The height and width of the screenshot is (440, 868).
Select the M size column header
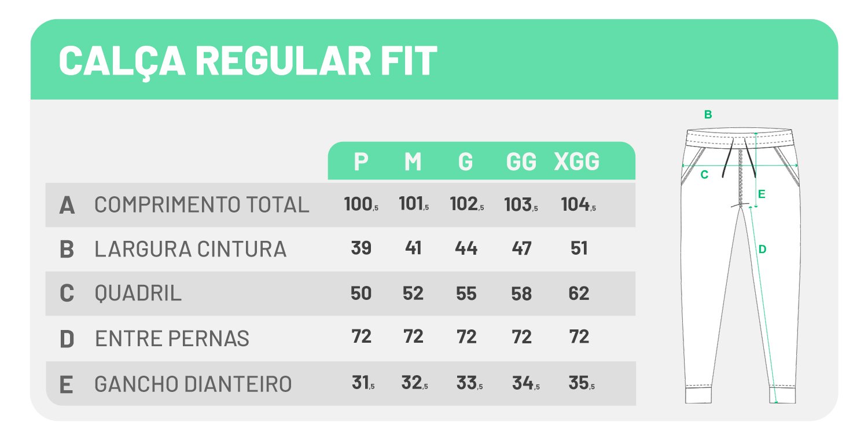click(413, 162)
